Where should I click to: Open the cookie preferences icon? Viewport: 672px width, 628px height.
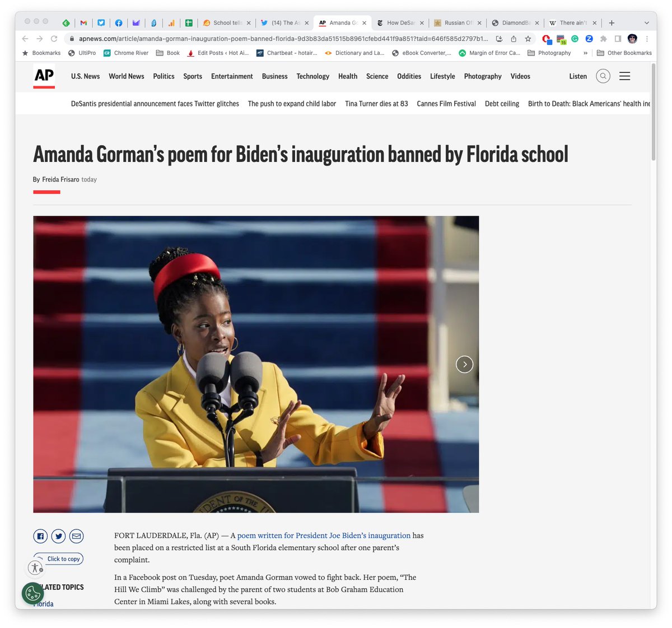[33, 593]
